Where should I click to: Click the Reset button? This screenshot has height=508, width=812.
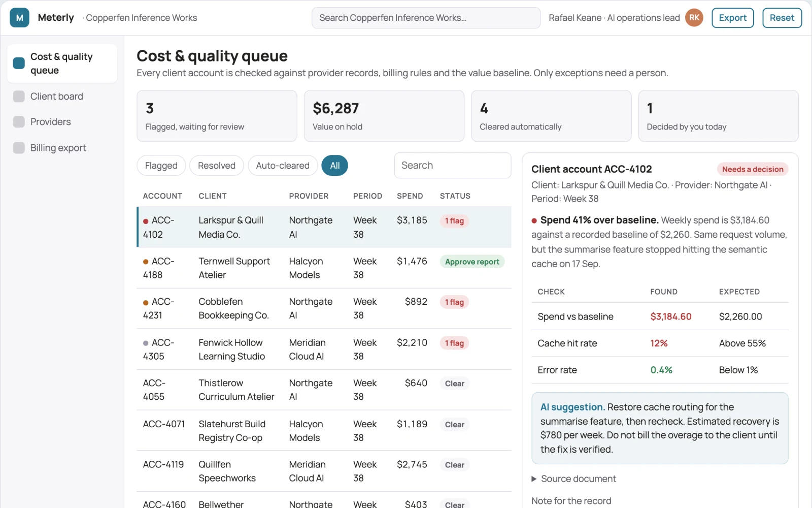click(x=782, y=18)
